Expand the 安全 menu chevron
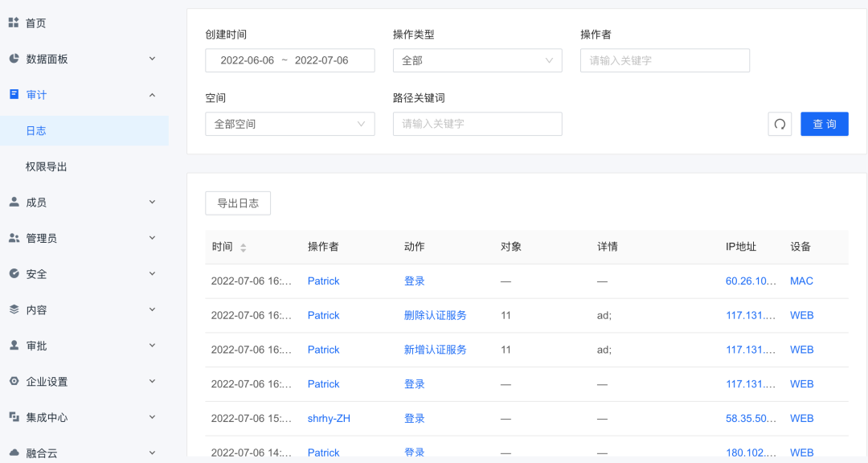 (x=152, y=273)
